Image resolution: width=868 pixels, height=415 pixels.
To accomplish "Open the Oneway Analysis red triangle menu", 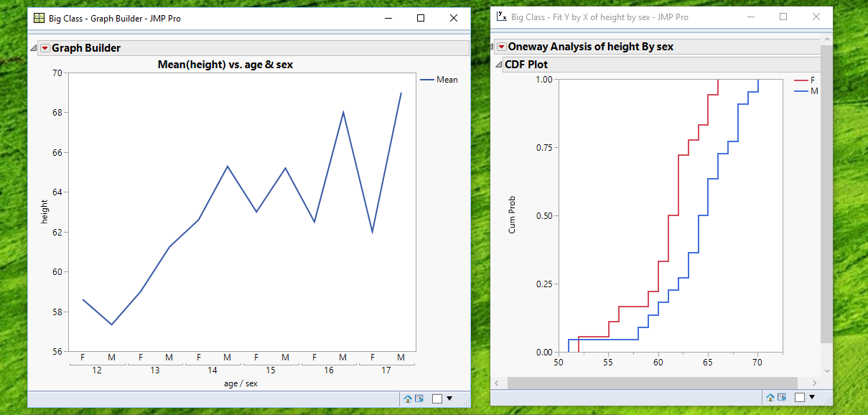I will coord(502,46).
